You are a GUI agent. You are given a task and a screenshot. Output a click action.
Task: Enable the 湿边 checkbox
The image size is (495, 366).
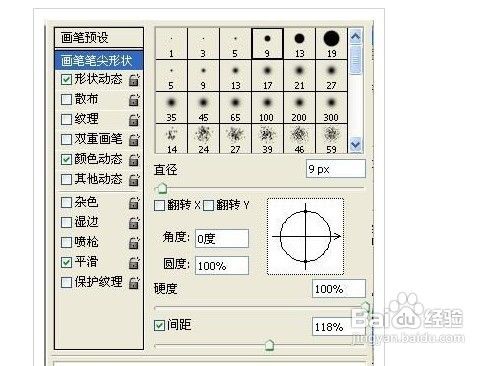66,222
